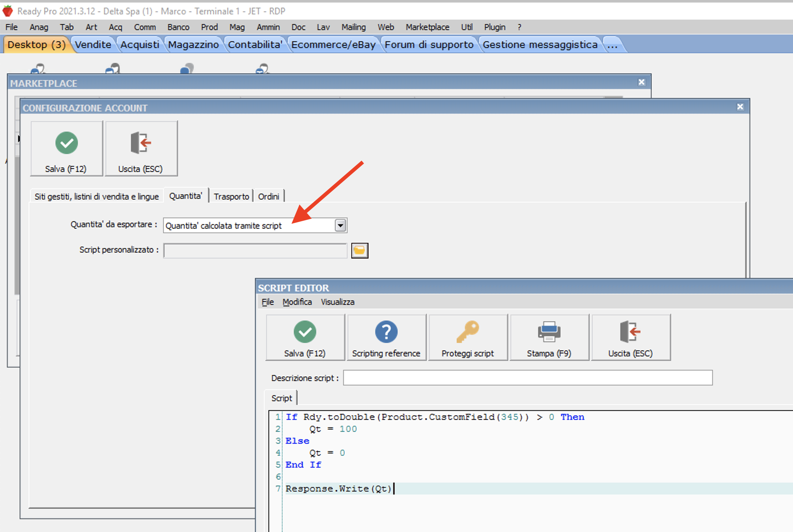Switch to the Forum di supporto tab
This screenshot has height=532, width=793.
429,45
